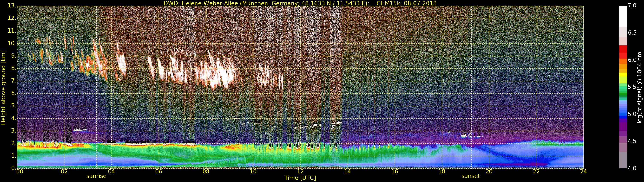This screenshot has width=644, height=182.
Task: Click the 5.5 value on the colorbar scale
Action: coord(632,87)
